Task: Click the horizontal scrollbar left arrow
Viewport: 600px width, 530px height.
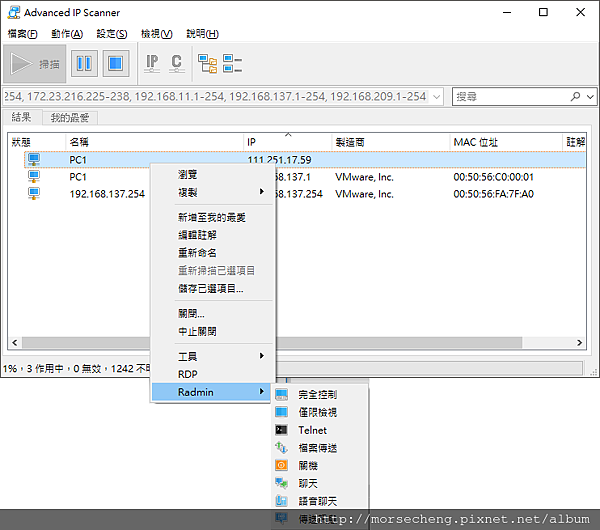Action: click(15, 342)
